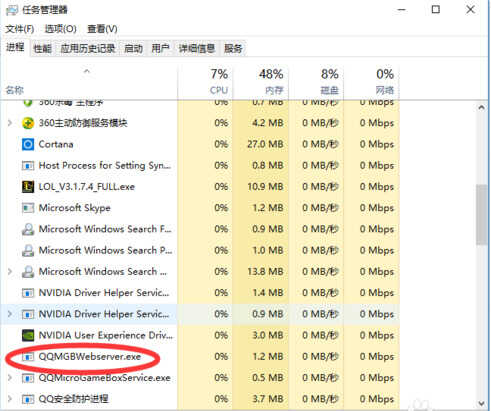The width and height of the screenshot is (491, 411).
Task: Expand the QQ安全防护进程 row
Action: 10,399
